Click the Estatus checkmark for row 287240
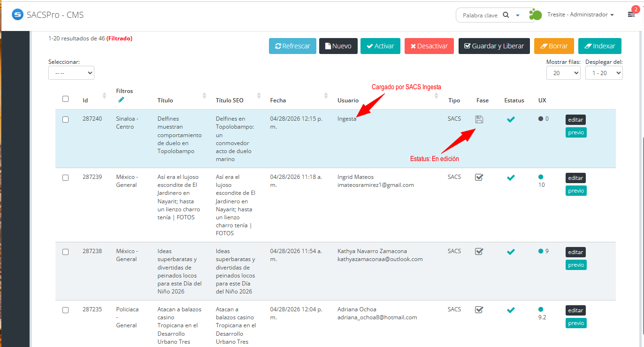 511,119
